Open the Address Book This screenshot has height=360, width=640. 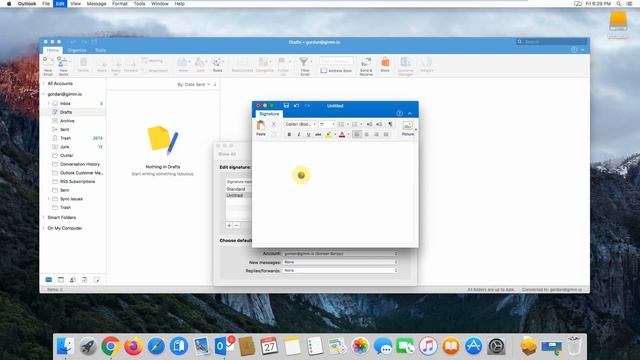[336, 71]
